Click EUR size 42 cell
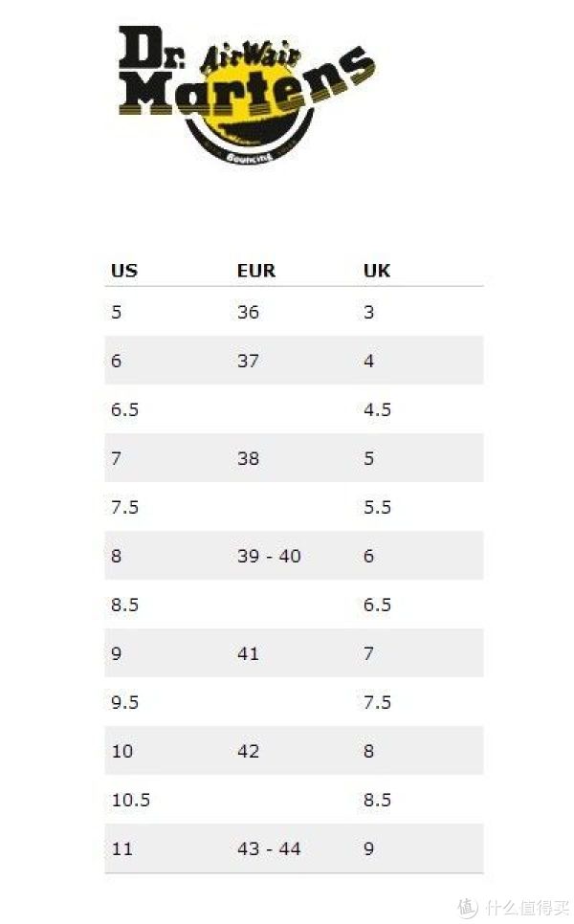Image resolution: width=574 pixels, height=924 pixels. (x=248, y=751)
